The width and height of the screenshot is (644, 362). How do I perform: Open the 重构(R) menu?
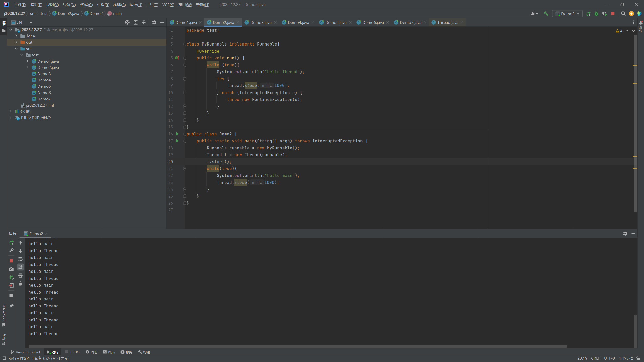coord(103,5)
